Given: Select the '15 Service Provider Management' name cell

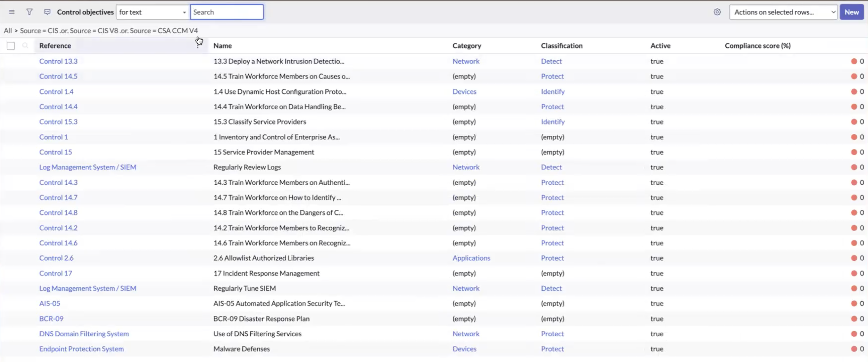Looking at the screenshot, I should pos(263,152).
